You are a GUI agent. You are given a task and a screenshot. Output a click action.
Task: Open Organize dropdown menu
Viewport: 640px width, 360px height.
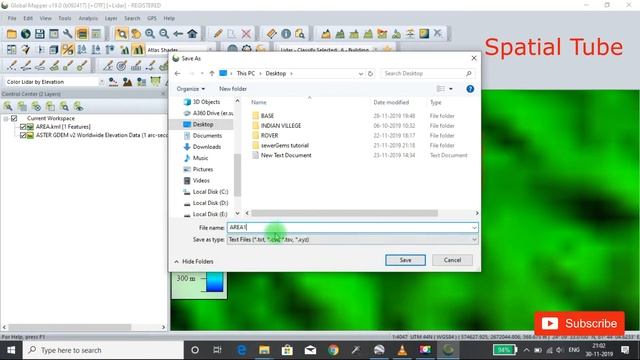[191, 89]
